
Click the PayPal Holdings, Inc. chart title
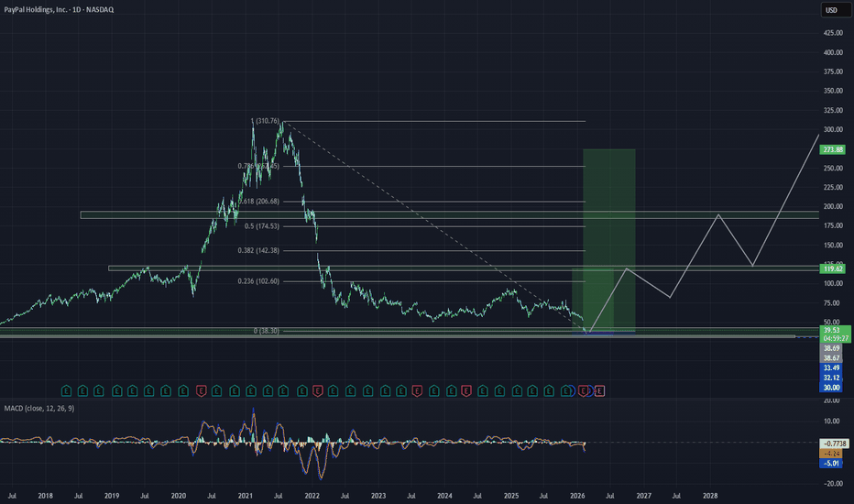59,10
